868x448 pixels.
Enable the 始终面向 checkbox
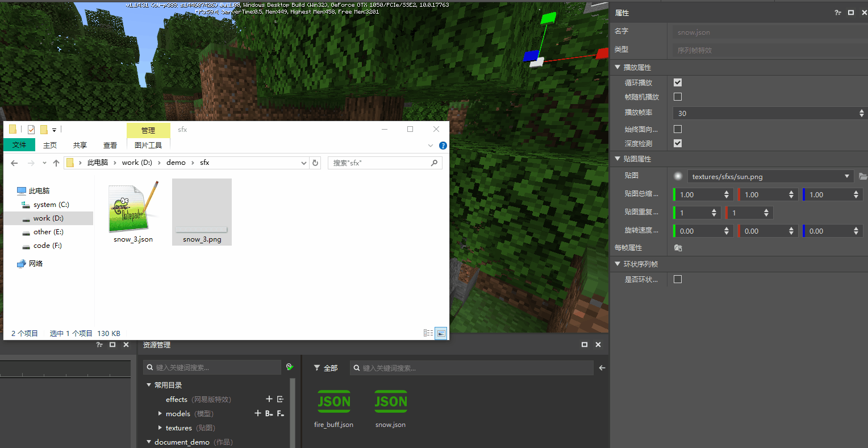pos(678,129)
